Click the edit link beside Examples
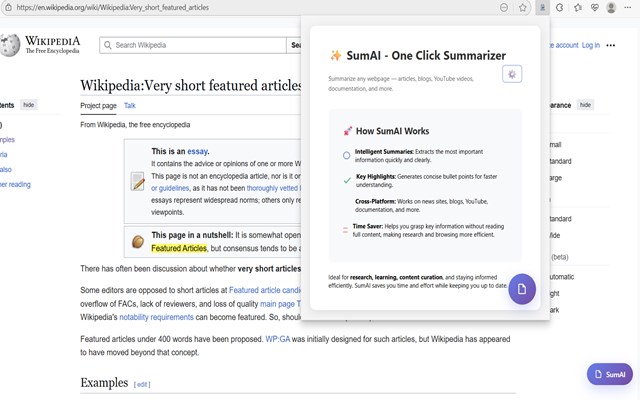This screenshot has width=640, height=400. [x=142, y=384]
